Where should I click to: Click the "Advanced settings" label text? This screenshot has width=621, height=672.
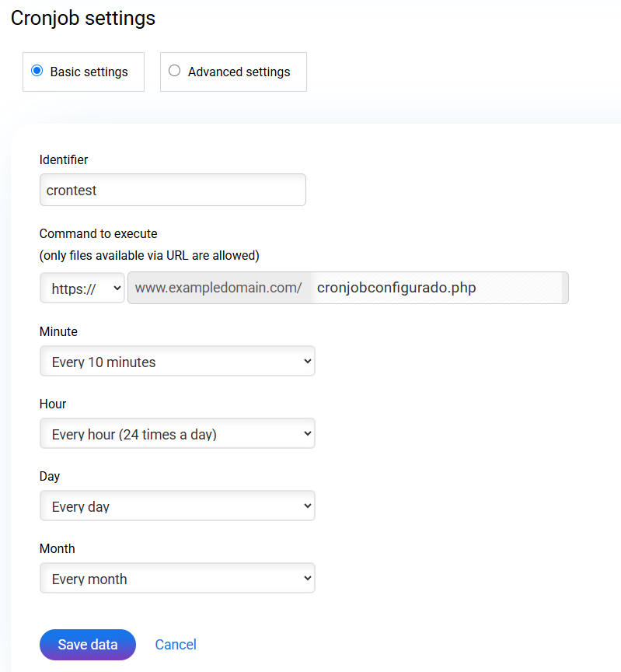pos(239,72)
